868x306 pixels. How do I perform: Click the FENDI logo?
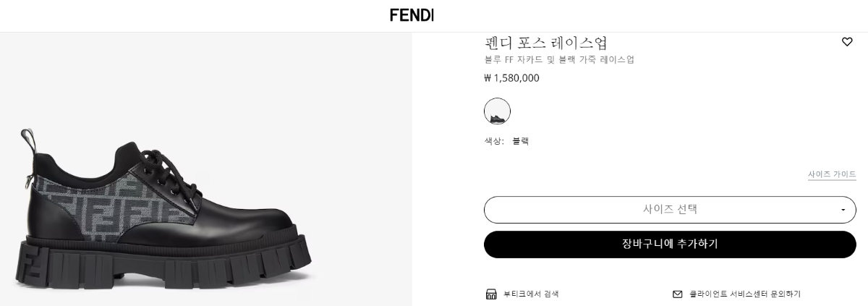412,15
